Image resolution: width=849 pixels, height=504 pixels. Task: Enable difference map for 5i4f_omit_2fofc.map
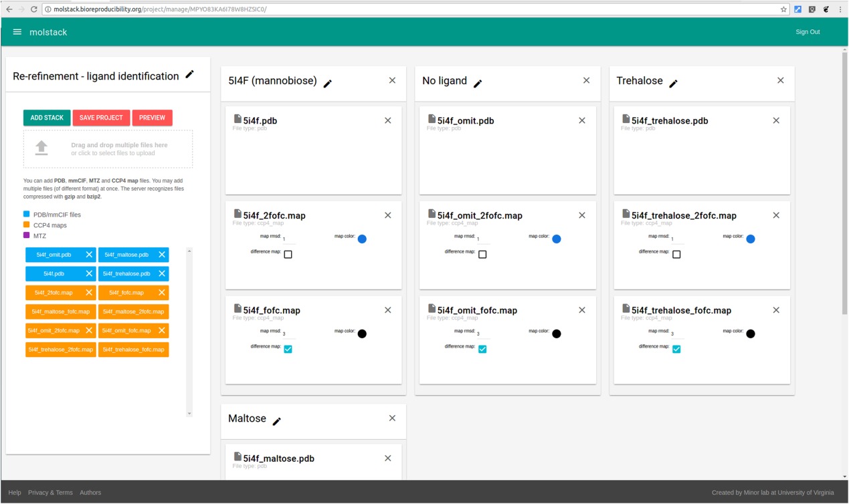point(482,255)
